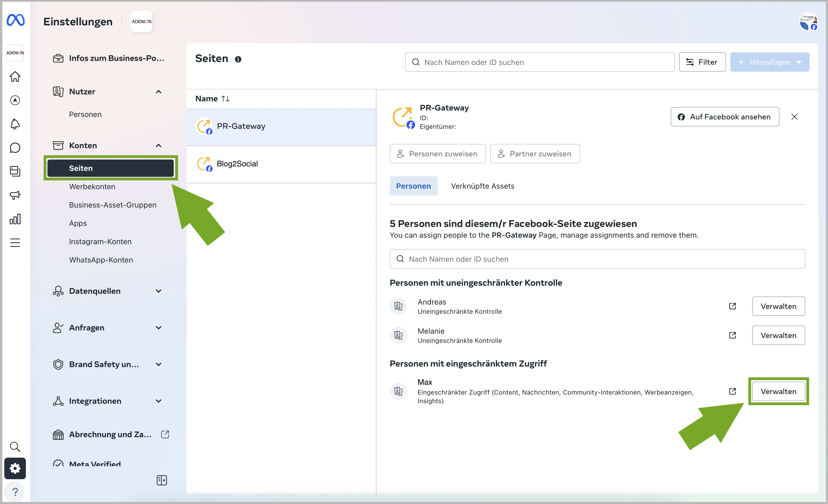Focus the people search field in details panel
Image resolution: width=828 pixels, height=504 pixels.
[x=597, y=259]
